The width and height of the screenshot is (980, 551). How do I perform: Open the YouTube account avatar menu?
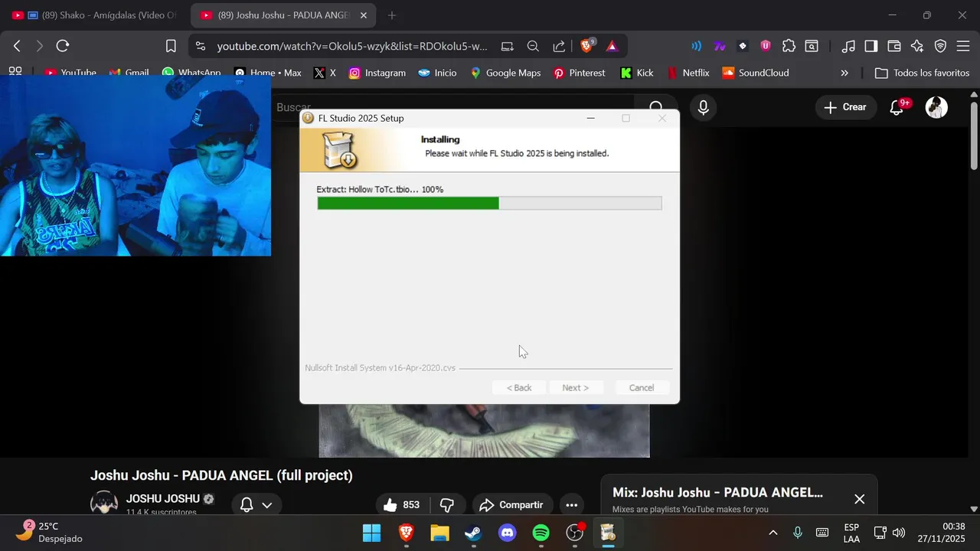tap(936, 108)
